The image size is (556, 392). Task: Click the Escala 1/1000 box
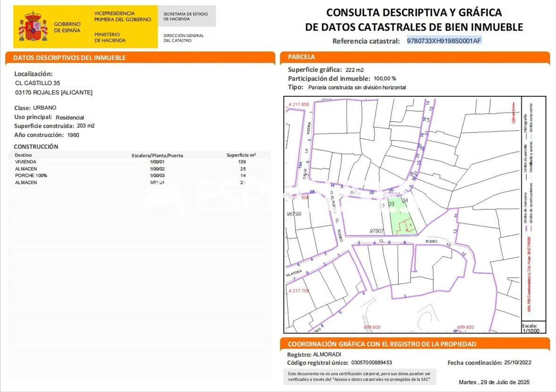tap(533, 328)
